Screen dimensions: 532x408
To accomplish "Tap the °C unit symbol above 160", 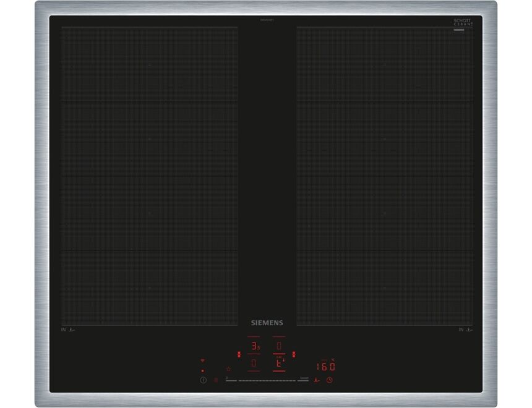I will coord(332,359).
